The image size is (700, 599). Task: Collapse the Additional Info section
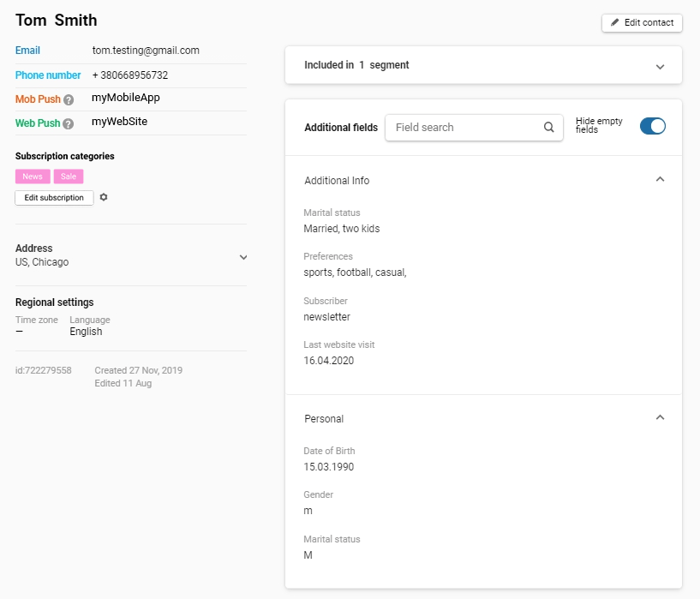tap(660, 180)
